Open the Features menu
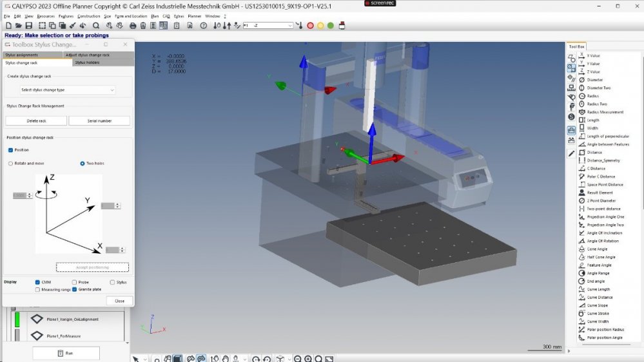Image resolution: width=644 pixels, height=362 pixels. (x=66, y=15)
